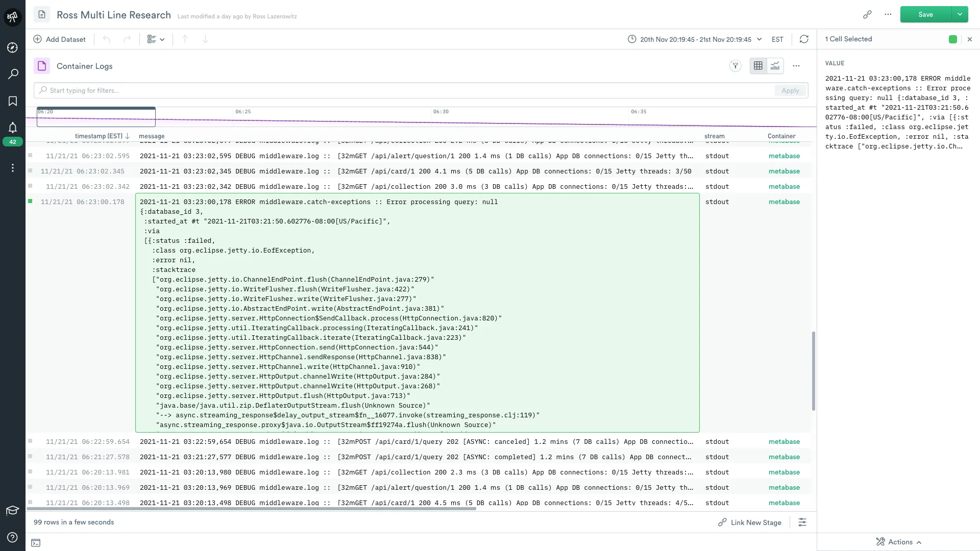Viewport: 980px width, 551px height.
Task: Click the Undo arrow
Action: pos(106,39)
